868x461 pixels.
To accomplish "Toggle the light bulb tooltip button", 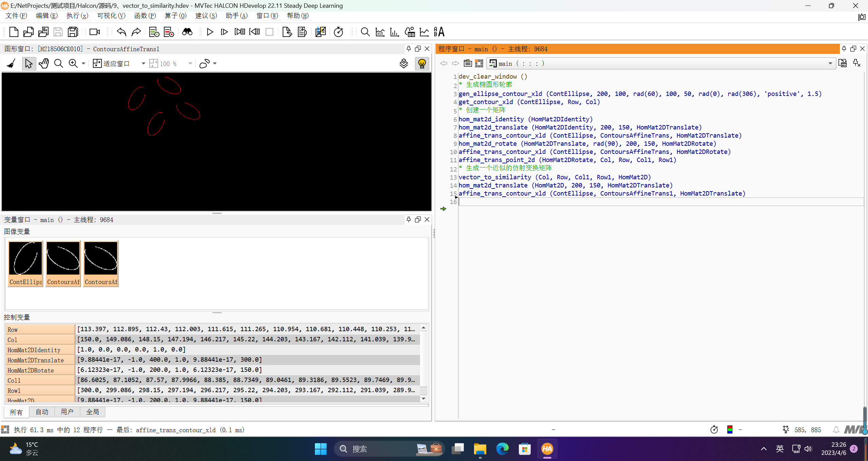I will [x=422, y=63].
